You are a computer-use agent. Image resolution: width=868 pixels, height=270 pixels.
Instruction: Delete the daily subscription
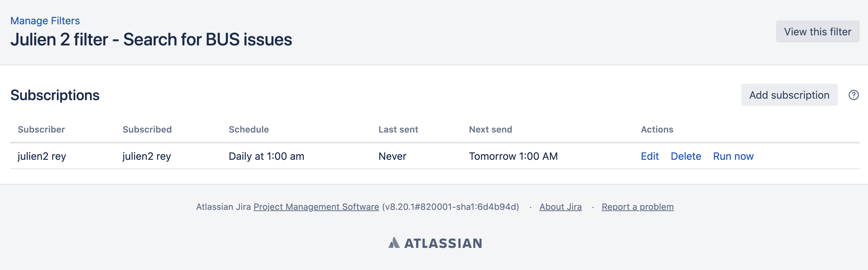pos(685,156)
